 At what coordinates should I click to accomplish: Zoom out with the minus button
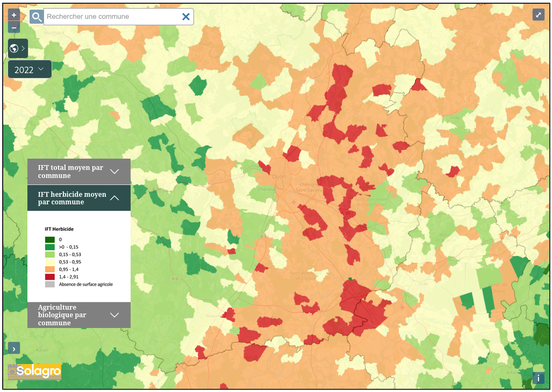coord(14,27)
